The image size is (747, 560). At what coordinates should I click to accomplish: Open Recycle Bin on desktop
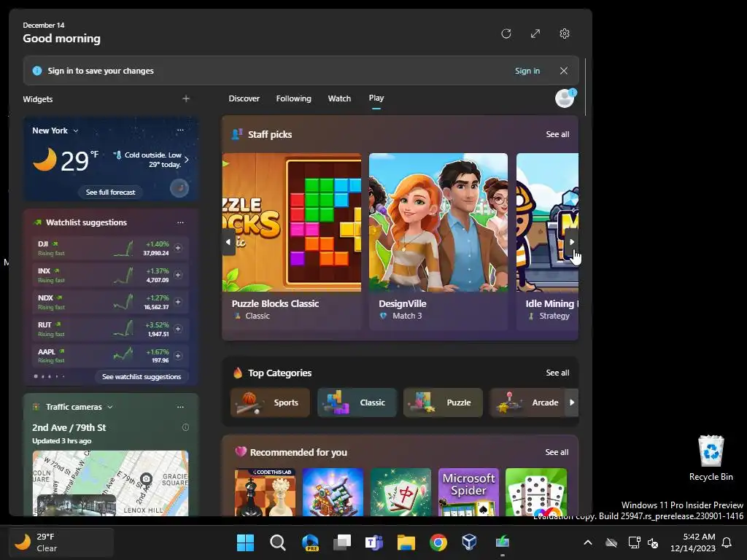711,458
